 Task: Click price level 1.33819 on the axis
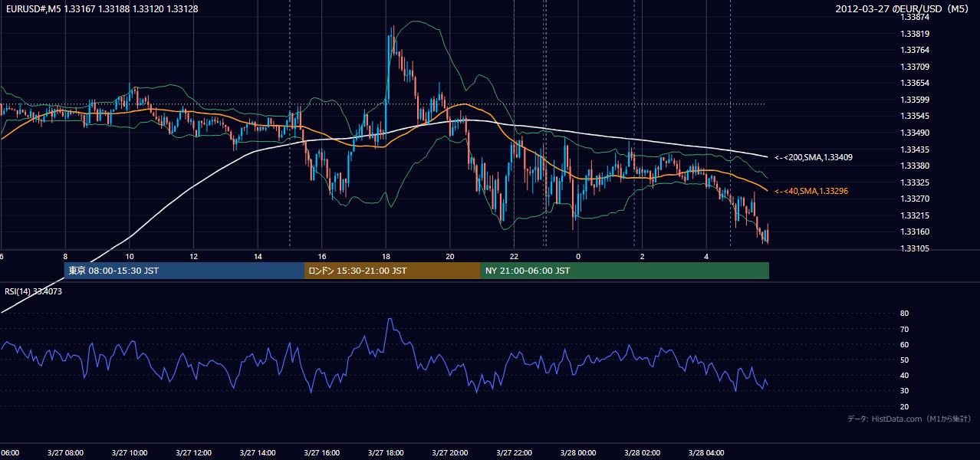pos(915,34)
